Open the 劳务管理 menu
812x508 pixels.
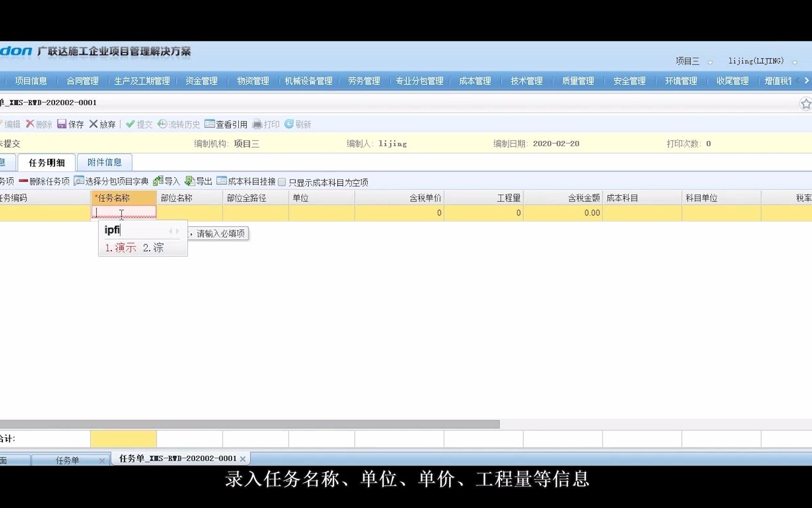point(364,81)
